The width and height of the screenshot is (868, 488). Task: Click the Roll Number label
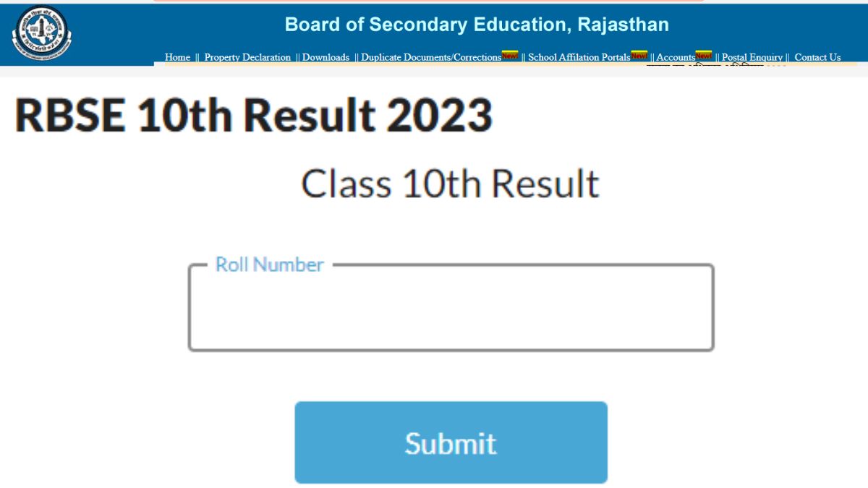click(x=268, y=265)
